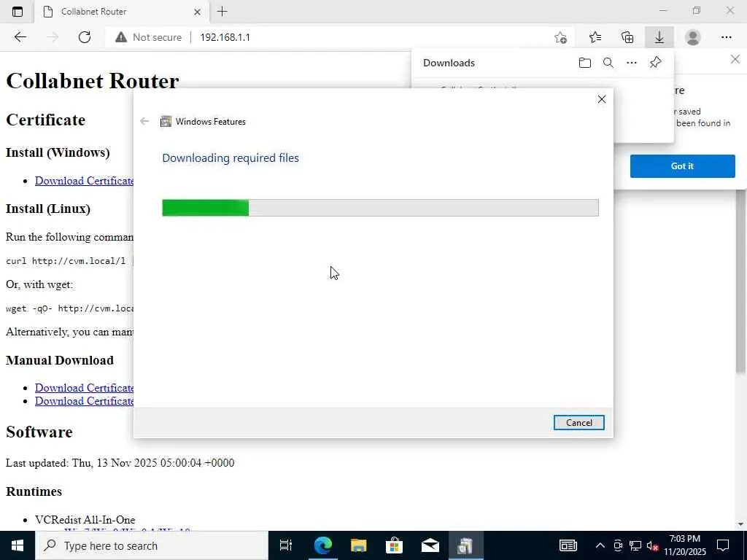The image size is (747, 560).
Task: Show hidden system tray icons
Action: click(x=600, y=545)
